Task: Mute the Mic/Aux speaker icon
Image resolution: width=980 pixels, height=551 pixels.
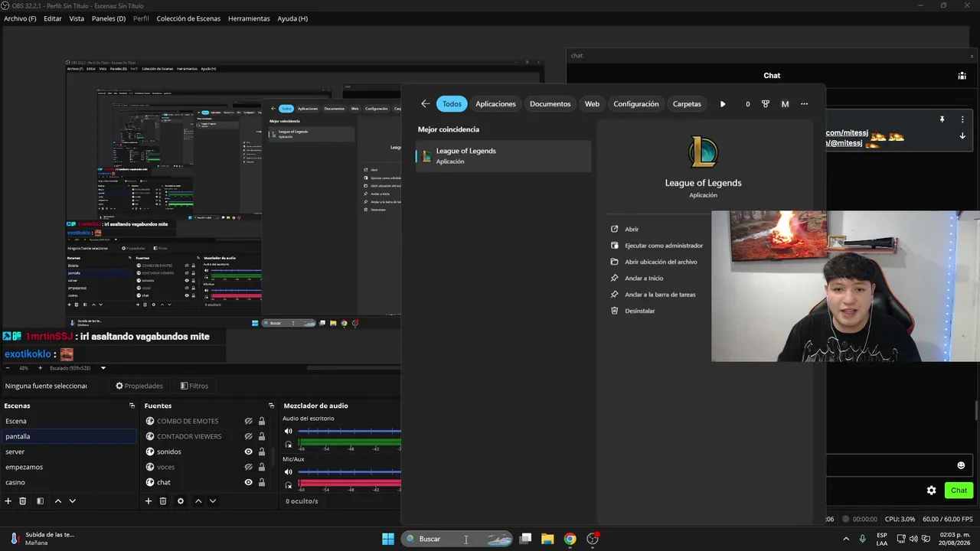Action: [x=289, y=472]
